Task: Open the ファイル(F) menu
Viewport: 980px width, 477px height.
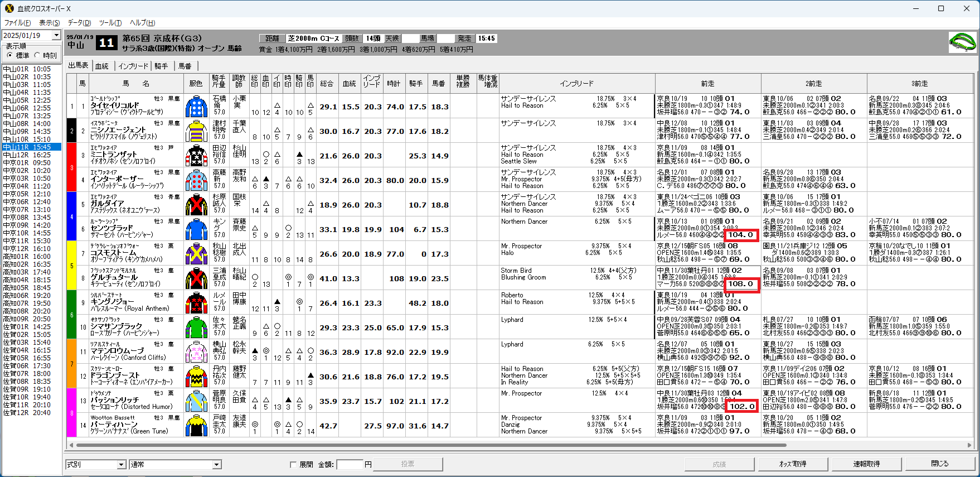Action: pos(17,23)
